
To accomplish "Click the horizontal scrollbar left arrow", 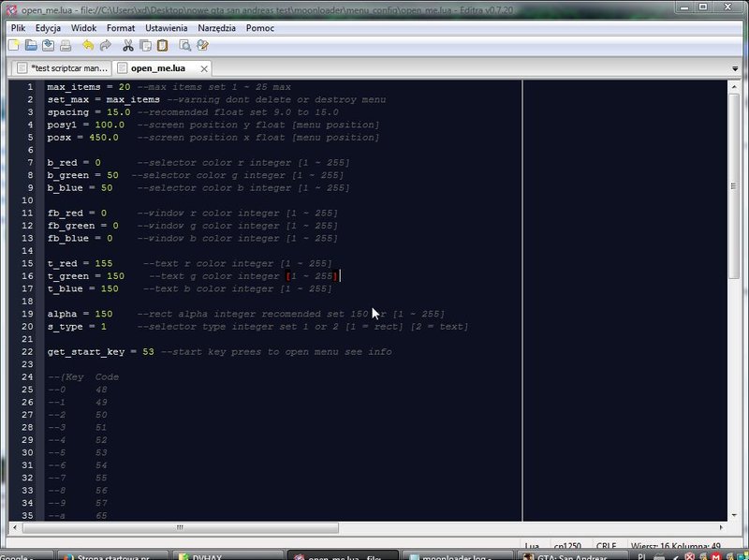I will (x=15, y=528).
